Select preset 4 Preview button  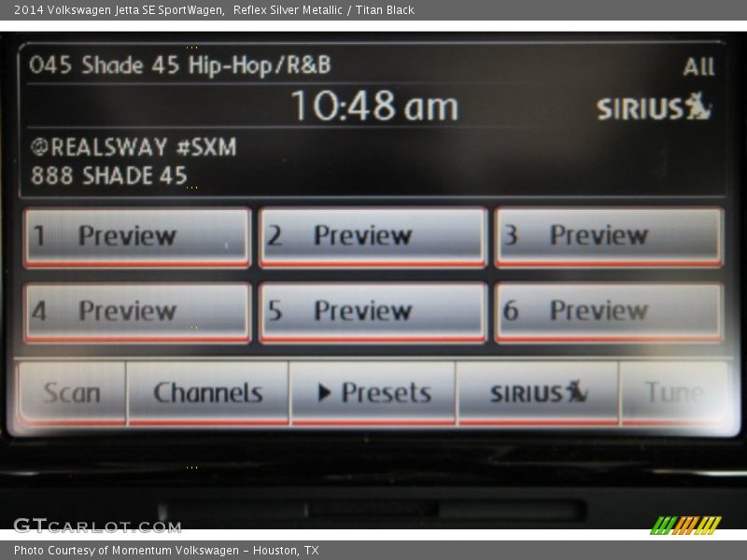pos(137,313)
